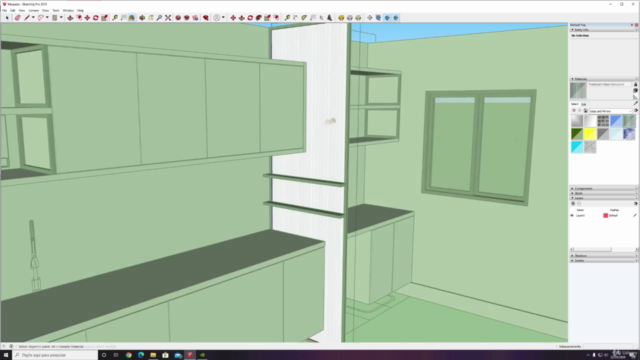Viewport: 640px width, 360px height.
Task: Pick the cyan glass material swatch
Action: click(x=577, y=147)
